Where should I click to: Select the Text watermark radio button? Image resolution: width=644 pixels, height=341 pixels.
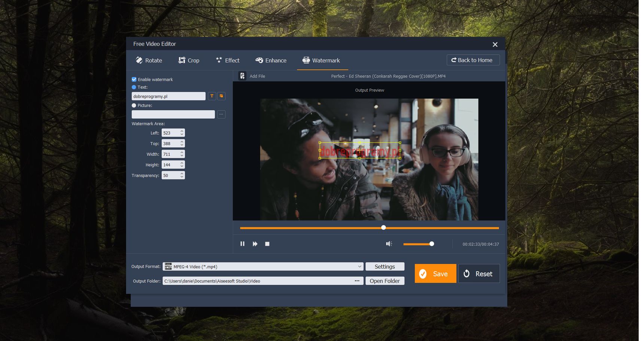coord(134,87)
